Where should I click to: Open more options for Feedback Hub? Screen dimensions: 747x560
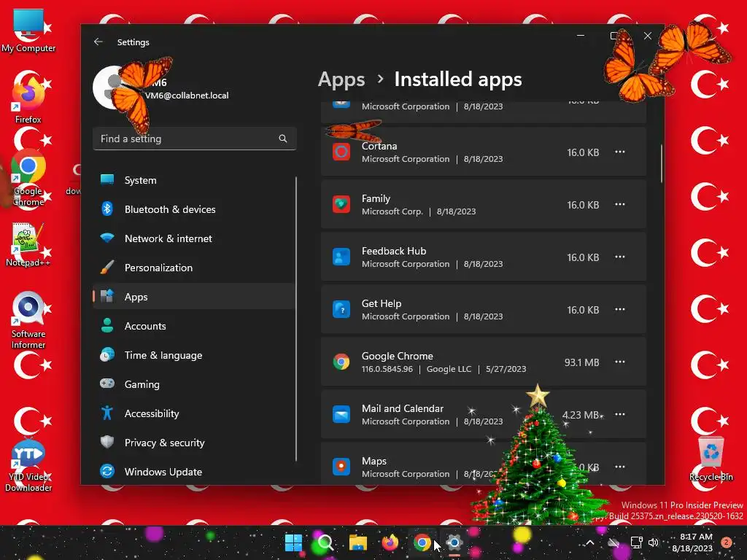(x=620, y=257)
